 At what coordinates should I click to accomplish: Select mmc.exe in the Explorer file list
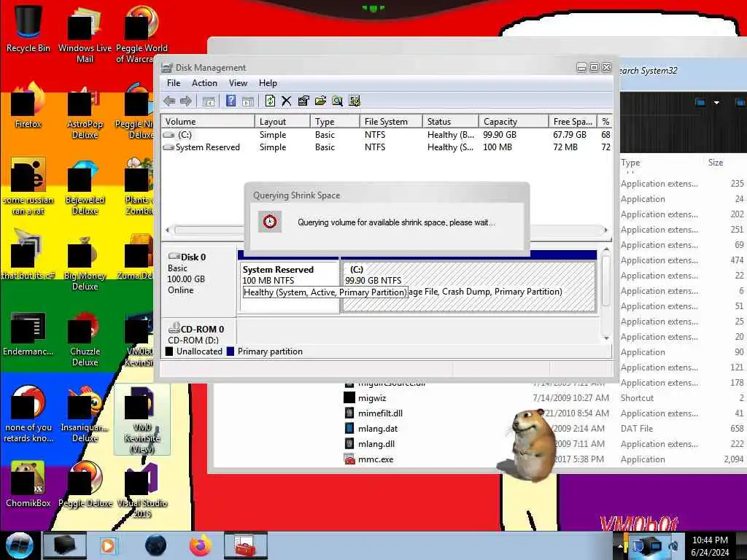(x=376, y=459)
